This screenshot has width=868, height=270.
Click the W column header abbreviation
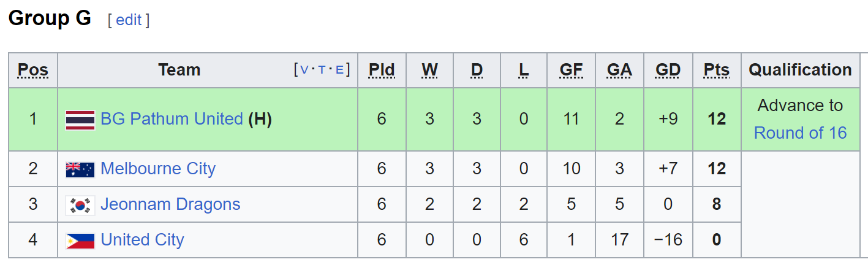tap(429, 70)
